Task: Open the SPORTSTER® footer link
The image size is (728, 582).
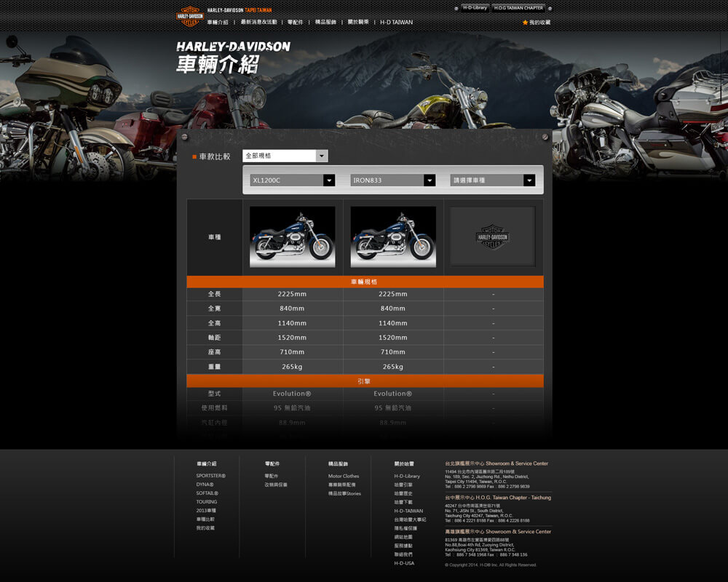Action: pos(210,476)
